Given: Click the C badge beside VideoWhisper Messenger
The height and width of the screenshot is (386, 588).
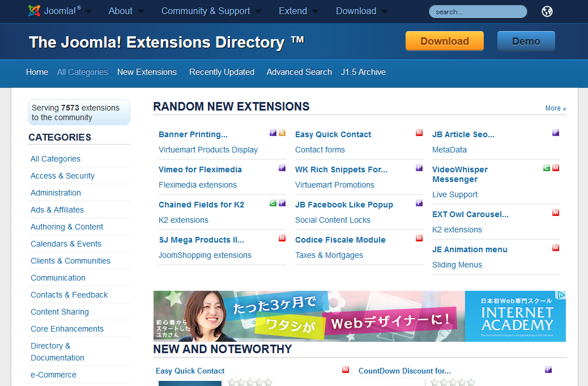Looking at the screenshot, I should 547,168.
